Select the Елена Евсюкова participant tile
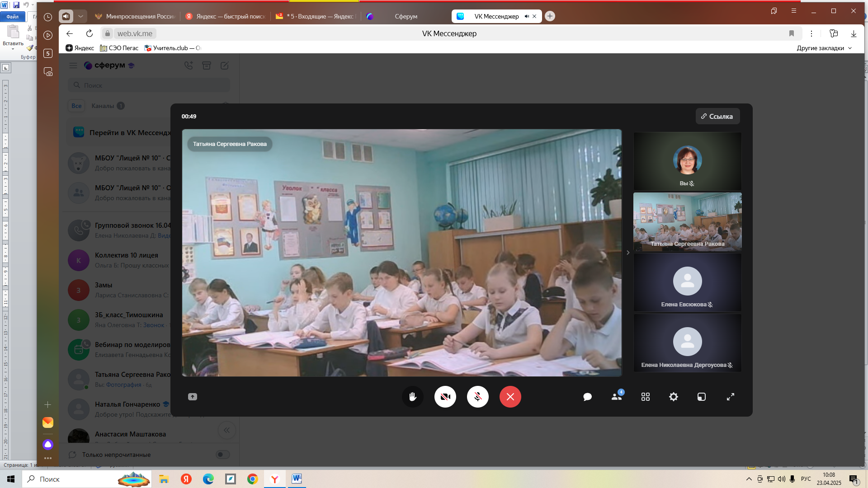868x488 pixels. tap(688, 282)
